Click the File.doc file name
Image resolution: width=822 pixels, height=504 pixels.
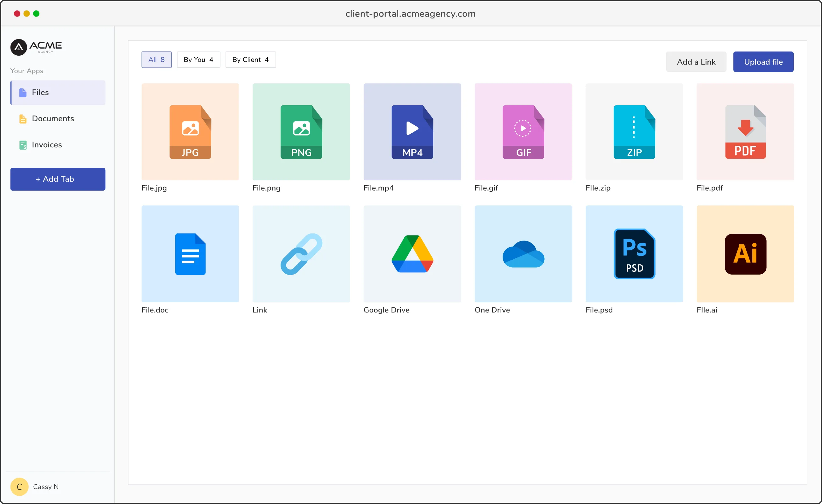[x=155, y=310]
